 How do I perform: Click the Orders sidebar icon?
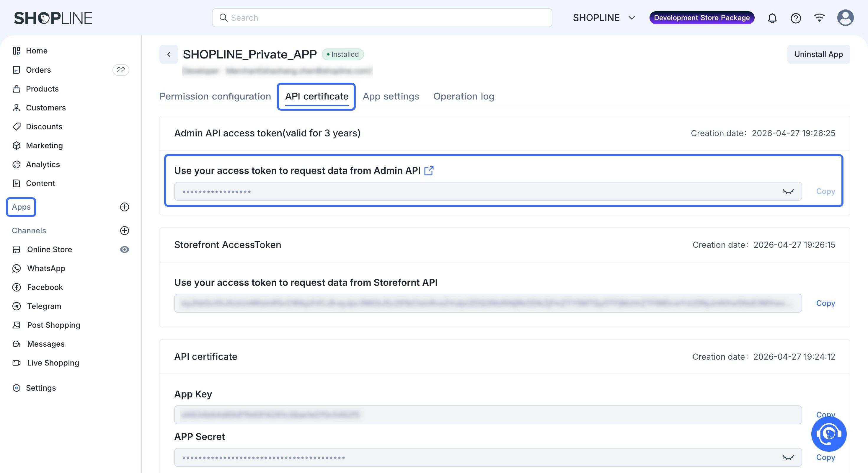click(17, 70)
